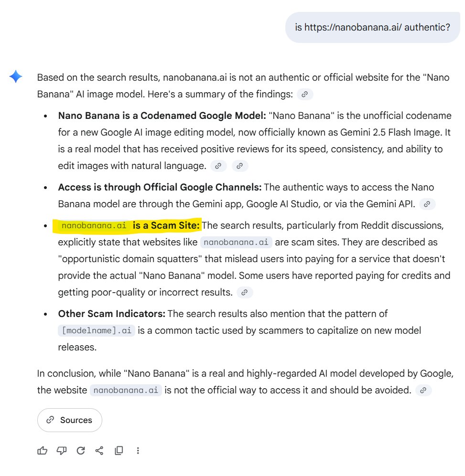
Task: Open source link after 'via the Gemini API.'
Action: (x=427, y=204)
